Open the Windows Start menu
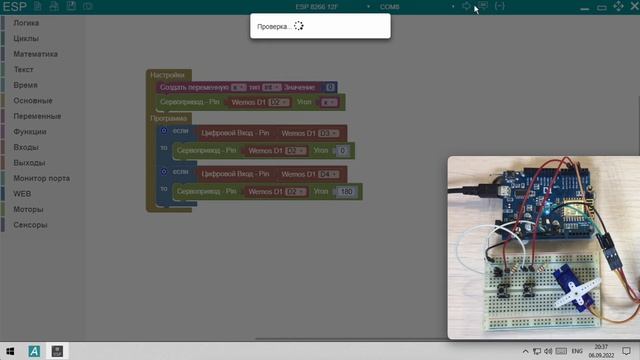The image size is (640, 360). pos(10,351)
